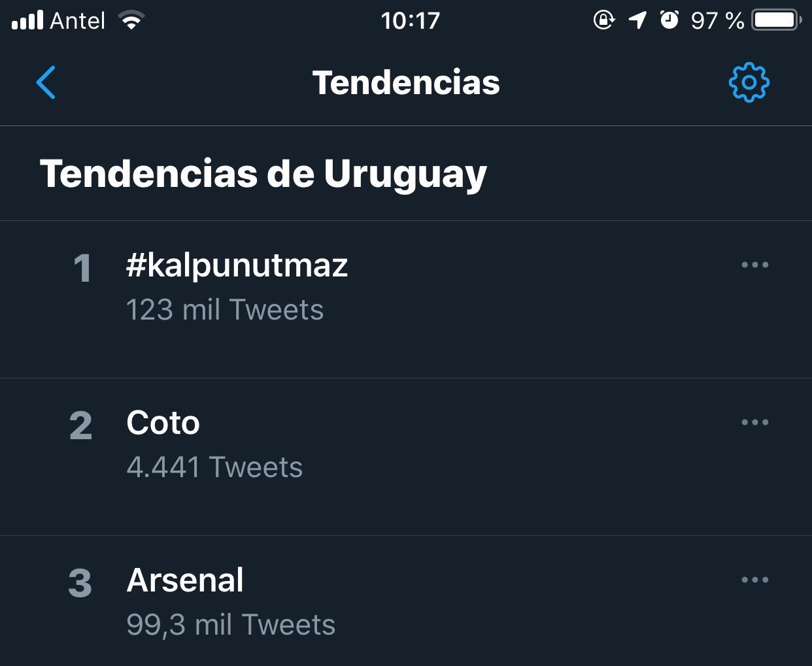Tap the location arrow status icon

637,20
